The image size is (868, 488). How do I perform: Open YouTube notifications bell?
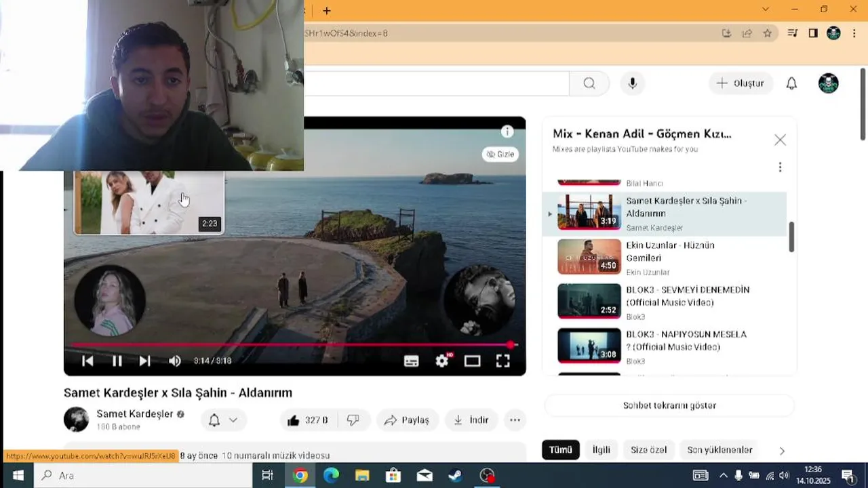click(x=791, y=83)
